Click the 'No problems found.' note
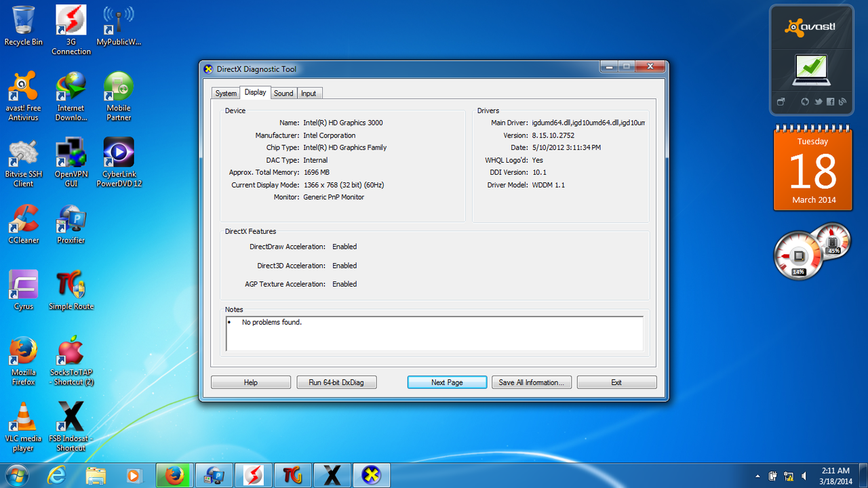Viewport: 868px width, 488px height. click(272, 322)
